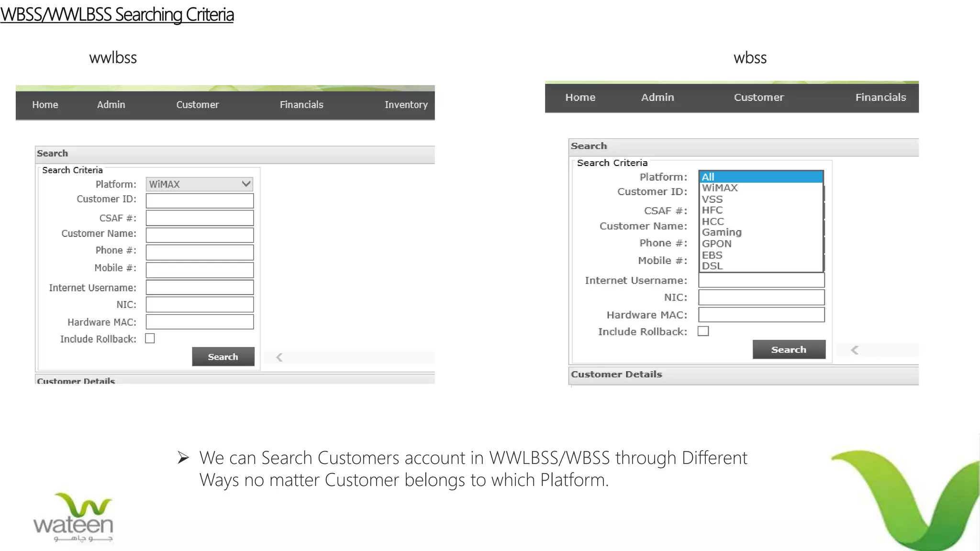Image resolution: width=980 pixels, height=551 pixels.
Task: Click Mobile # field in wwlbss search
Action: coord(200,270)
